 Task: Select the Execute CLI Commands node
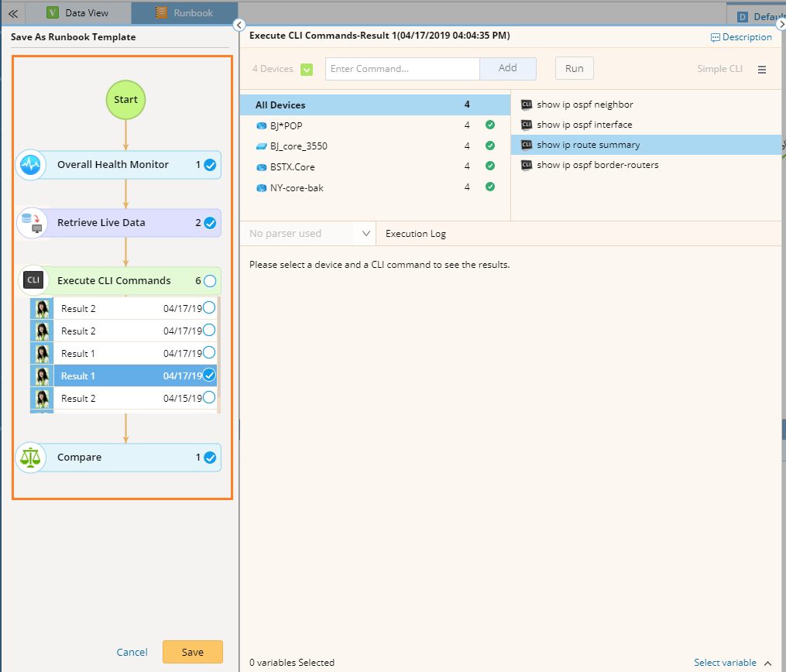[x=118, y=280]
